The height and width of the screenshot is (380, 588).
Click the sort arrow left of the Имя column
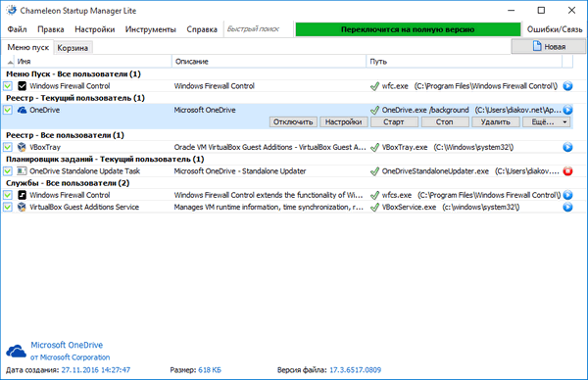click(x=10, y=62)
